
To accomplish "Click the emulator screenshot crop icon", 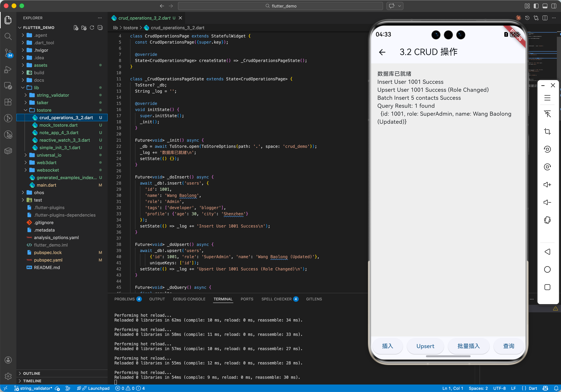I will coord(547,132).
